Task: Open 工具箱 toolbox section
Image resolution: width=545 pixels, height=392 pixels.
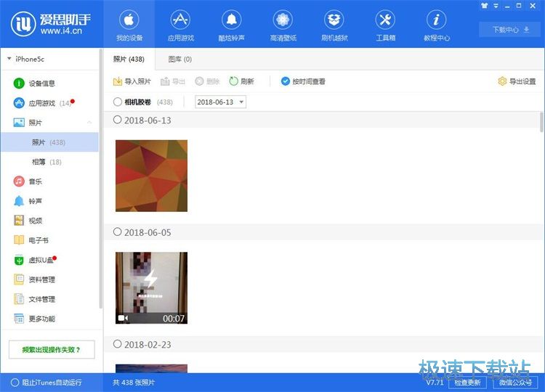Action: (x=385, y=25)
